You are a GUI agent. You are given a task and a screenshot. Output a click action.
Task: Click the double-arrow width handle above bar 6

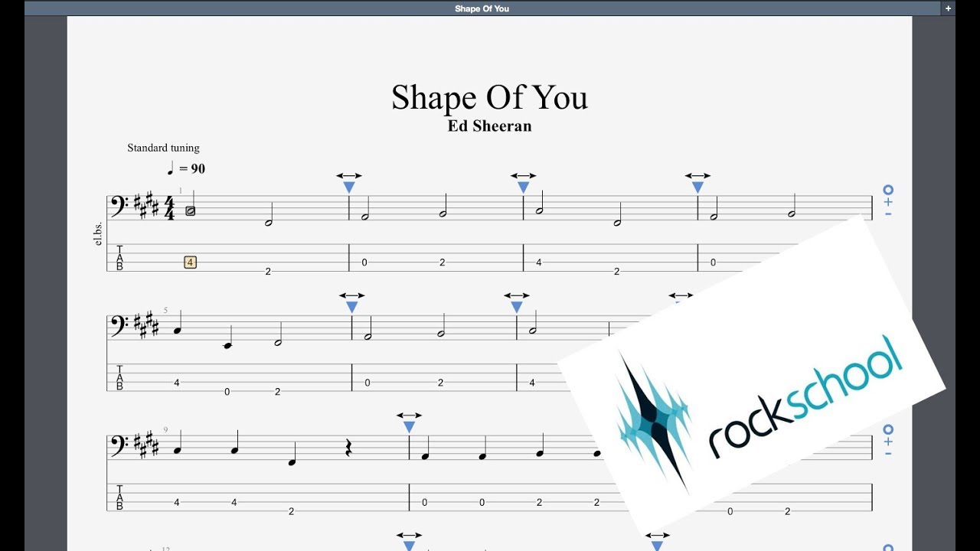351,295
